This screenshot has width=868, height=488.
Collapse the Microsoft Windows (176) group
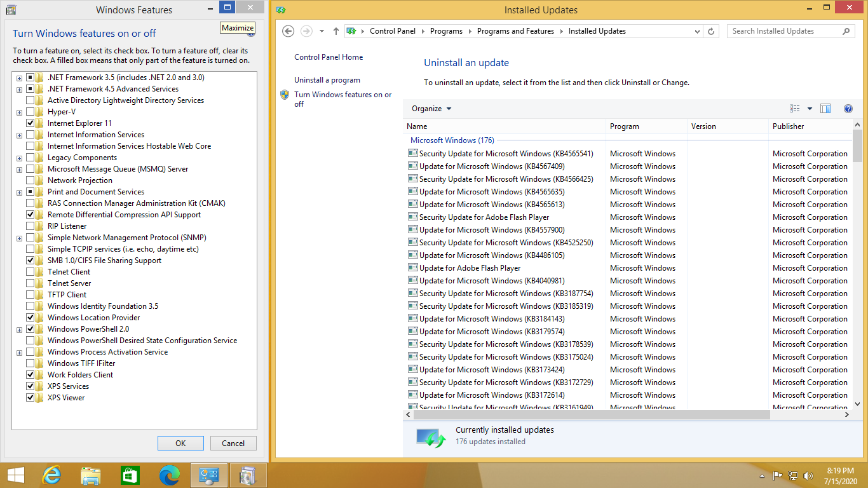[452, 140]
